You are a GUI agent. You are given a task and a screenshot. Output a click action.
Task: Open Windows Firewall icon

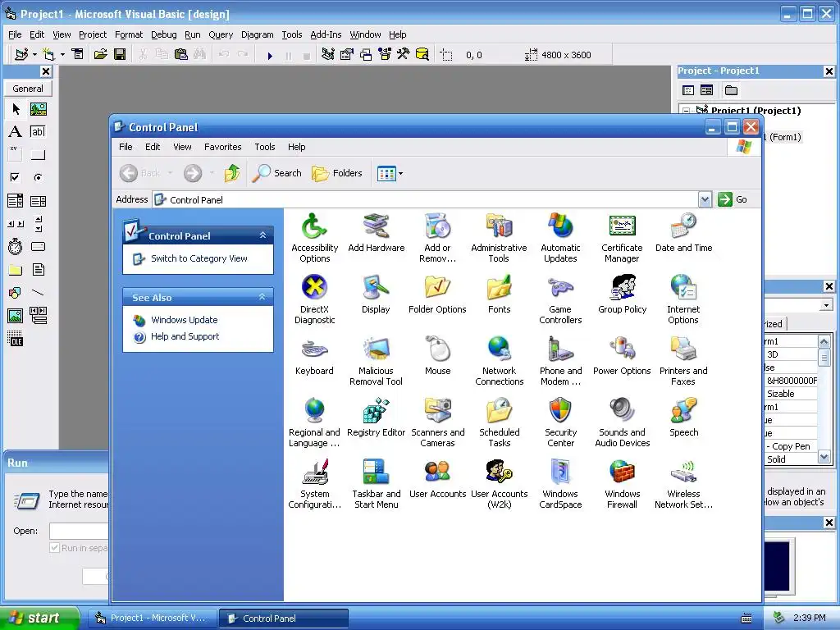coord(622,484)
